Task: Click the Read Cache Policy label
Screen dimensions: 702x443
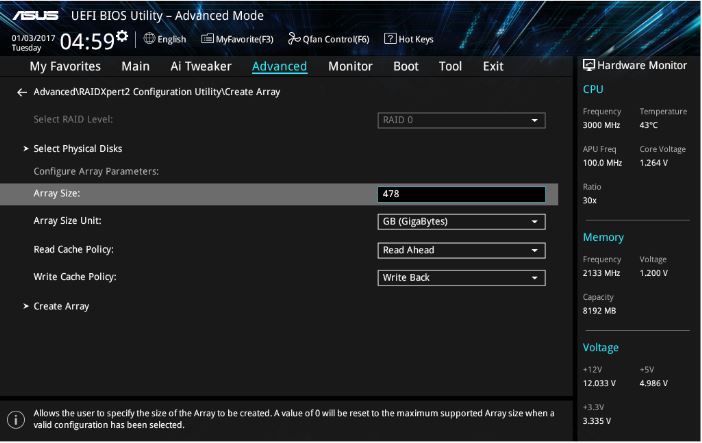Action: point(73,249)
